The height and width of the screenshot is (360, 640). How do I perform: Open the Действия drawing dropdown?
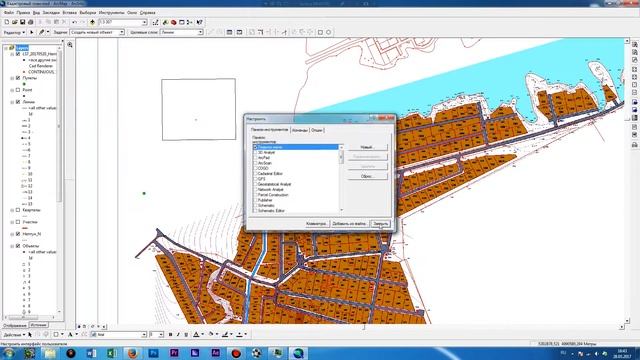(x=14, y=335)
